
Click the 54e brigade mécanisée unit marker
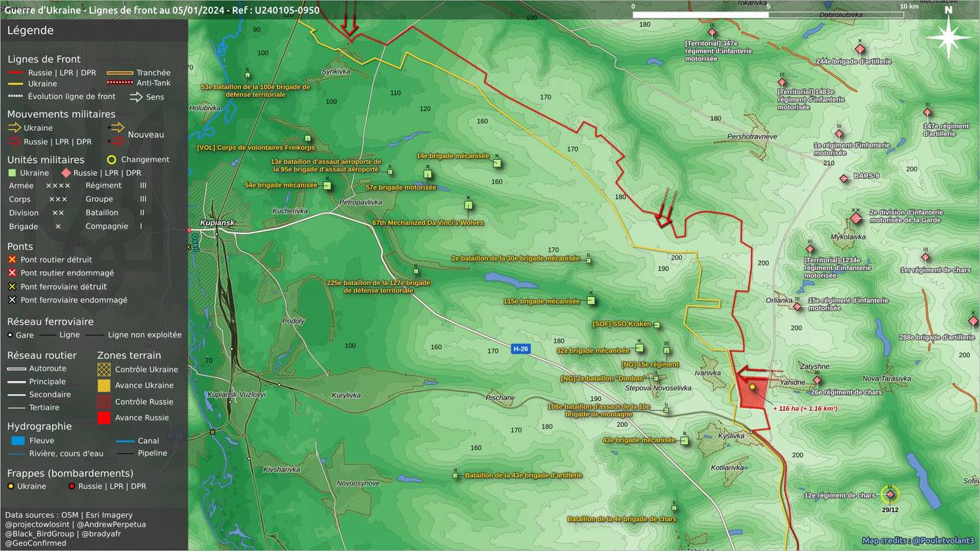[328, 185]
